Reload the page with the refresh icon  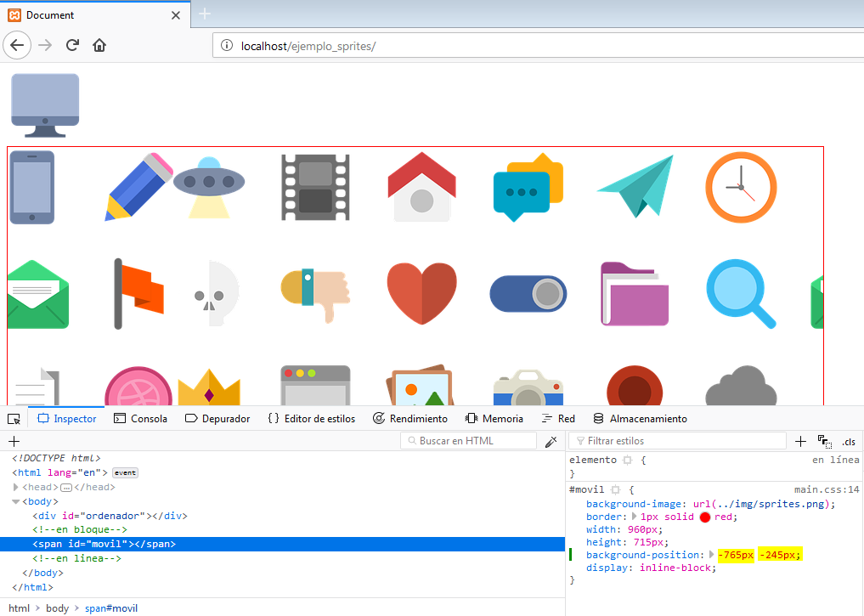pos(73,45)
